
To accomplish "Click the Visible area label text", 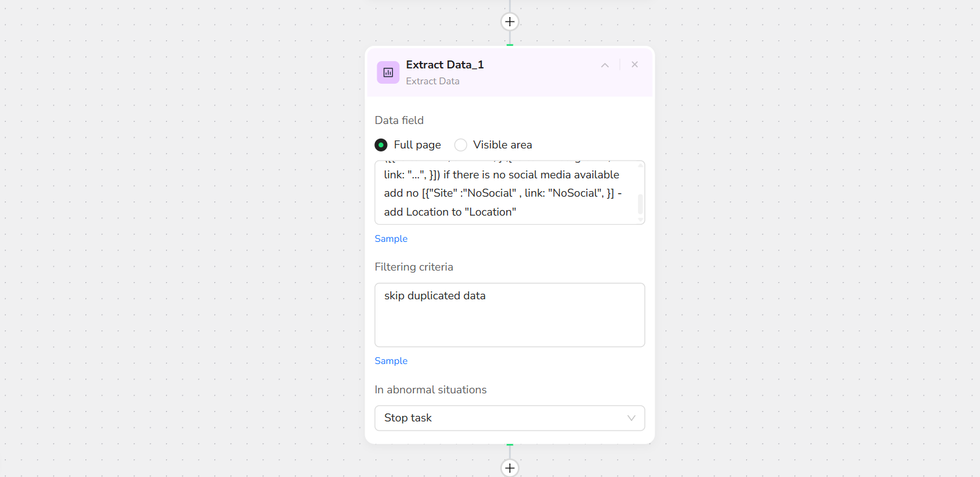I will (x=502, y=145).
